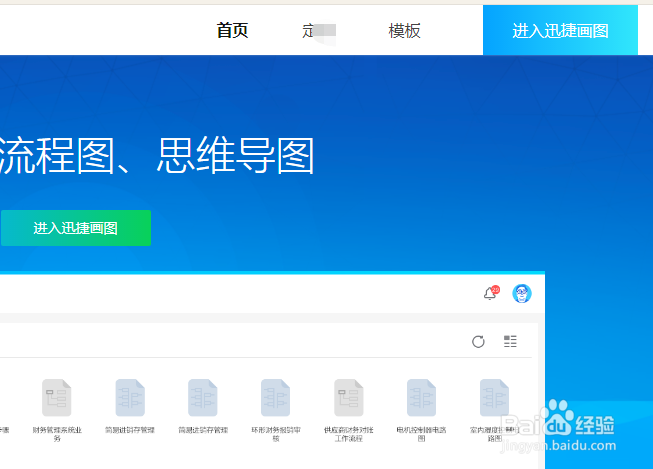The height and width of the screenshot is (469, 653).
Task: Open the 电机控制器电路图 file icon
Action: click(x=421, y=398)
